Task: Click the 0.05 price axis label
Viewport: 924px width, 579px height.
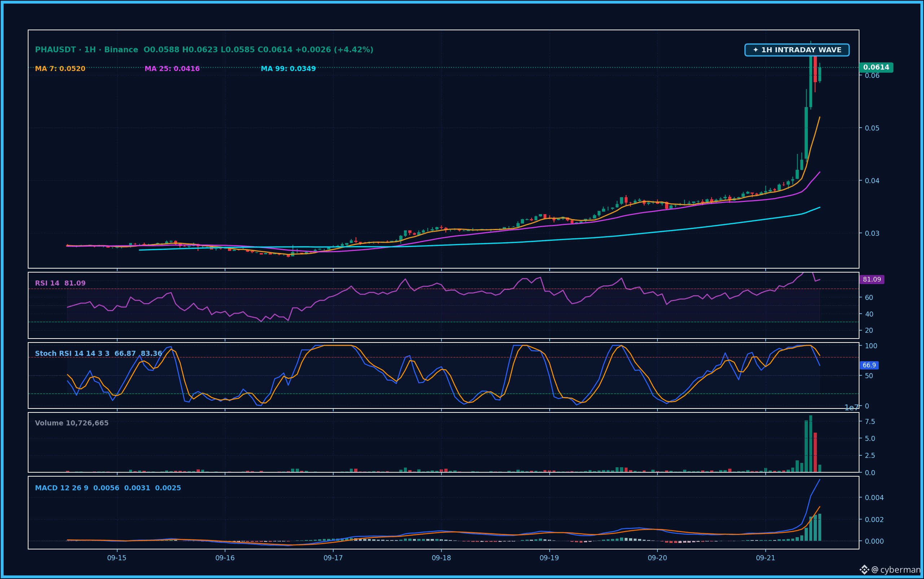Action: [x=872, y=128]
